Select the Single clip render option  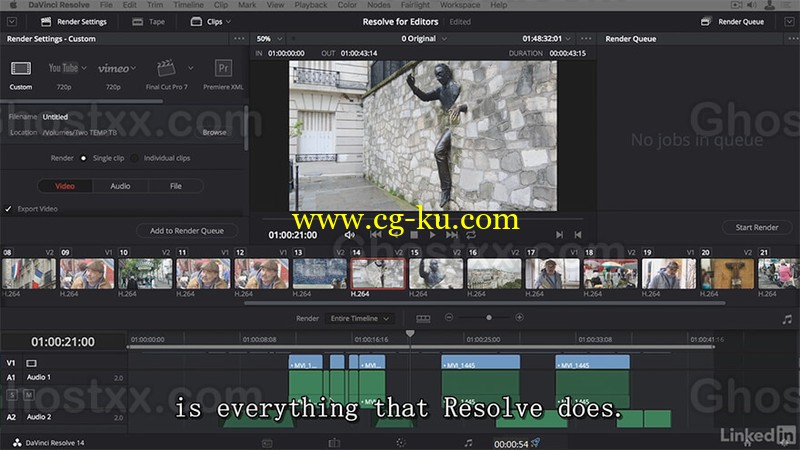click(84, 158)
